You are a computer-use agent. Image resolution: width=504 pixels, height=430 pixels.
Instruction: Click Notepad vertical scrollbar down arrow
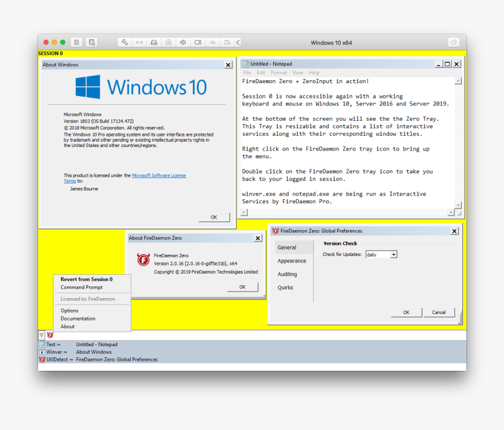pos(458,205)
